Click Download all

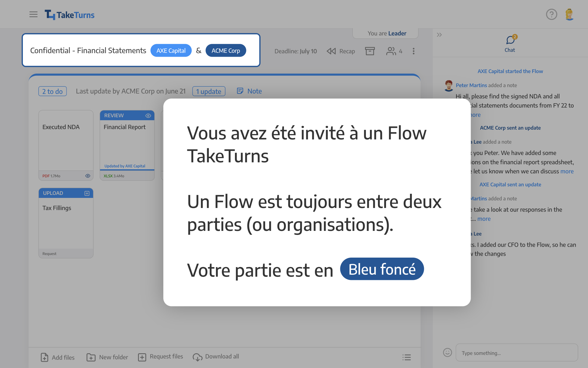[216, 357]
